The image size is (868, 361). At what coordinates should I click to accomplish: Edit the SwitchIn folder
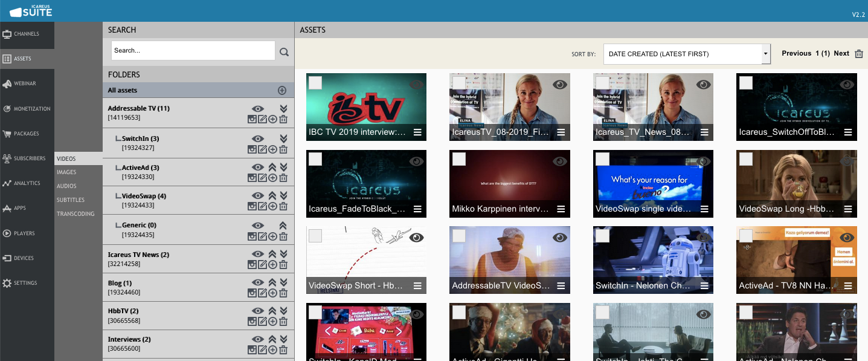(262, 149)
